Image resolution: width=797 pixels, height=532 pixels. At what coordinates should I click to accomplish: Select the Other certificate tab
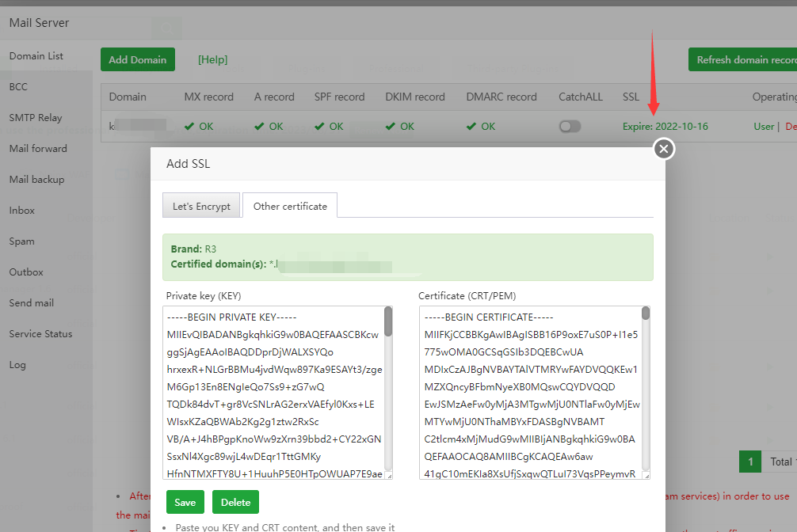pyautogui.click(x=290, y=206)
